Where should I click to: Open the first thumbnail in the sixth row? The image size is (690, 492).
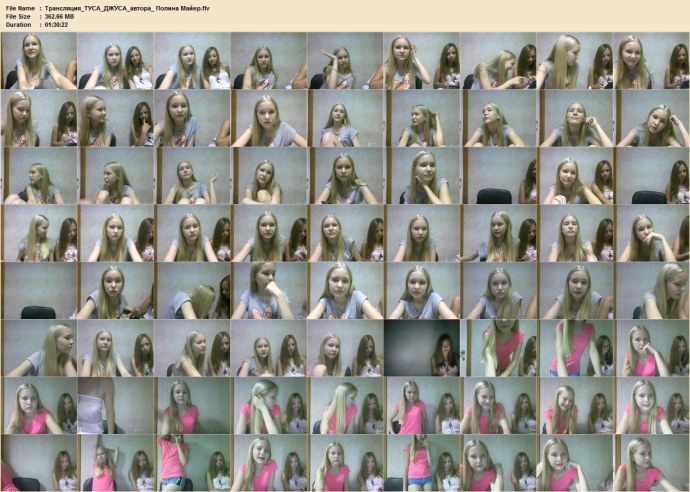39,348
